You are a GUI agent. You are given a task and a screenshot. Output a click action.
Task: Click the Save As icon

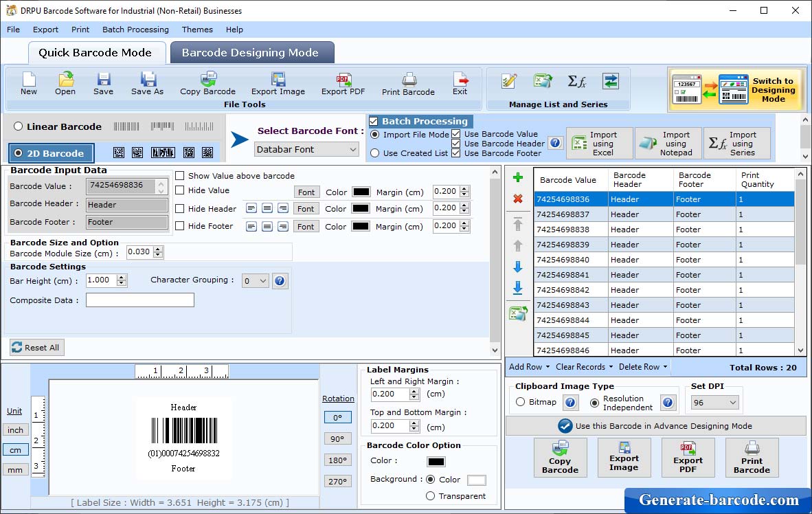coord(147,83)
